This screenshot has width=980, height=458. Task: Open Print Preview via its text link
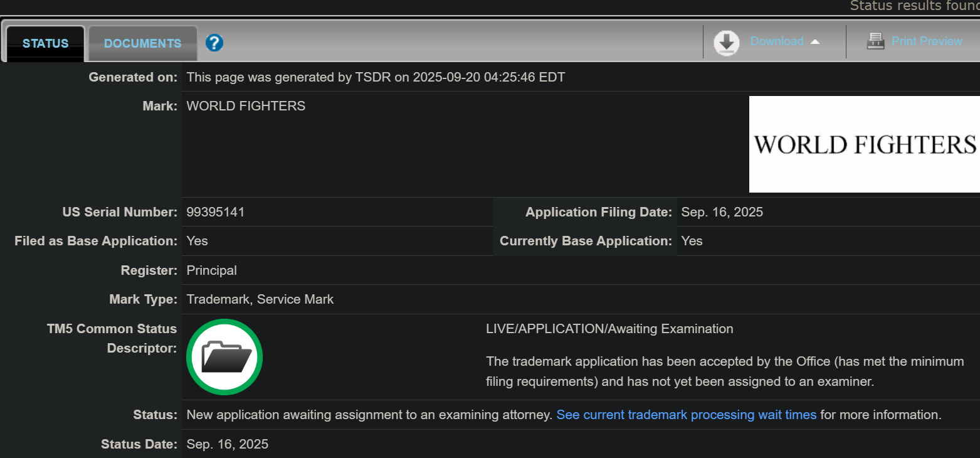(x=926, y=41)
